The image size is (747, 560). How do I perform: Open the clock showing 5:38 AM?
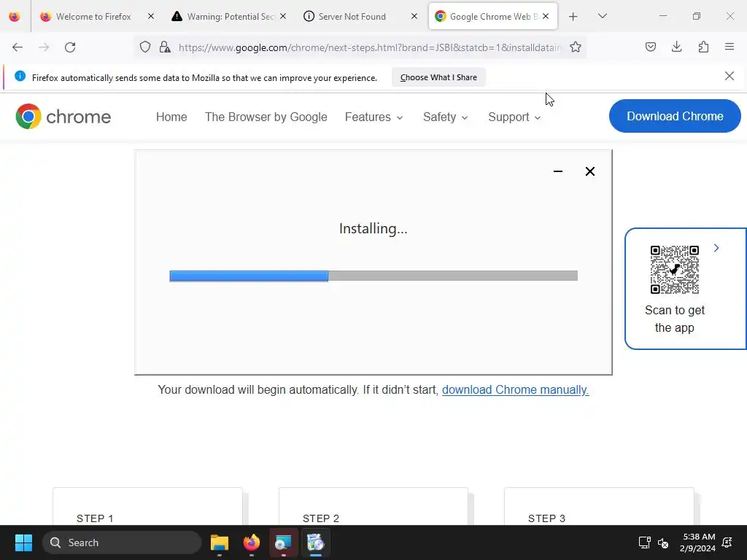(698, 542)
